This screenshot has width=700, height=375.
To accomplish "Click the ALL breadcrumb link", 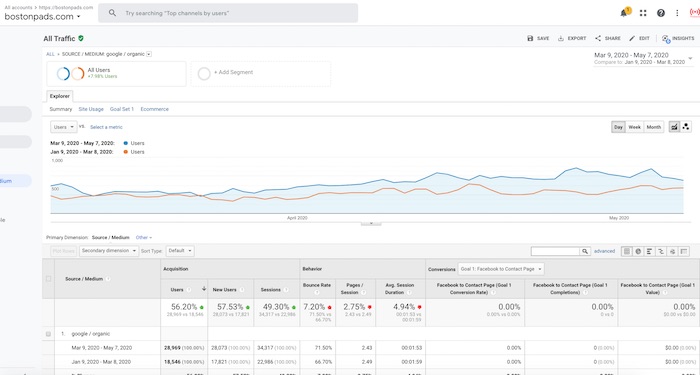I will [50, 54].
